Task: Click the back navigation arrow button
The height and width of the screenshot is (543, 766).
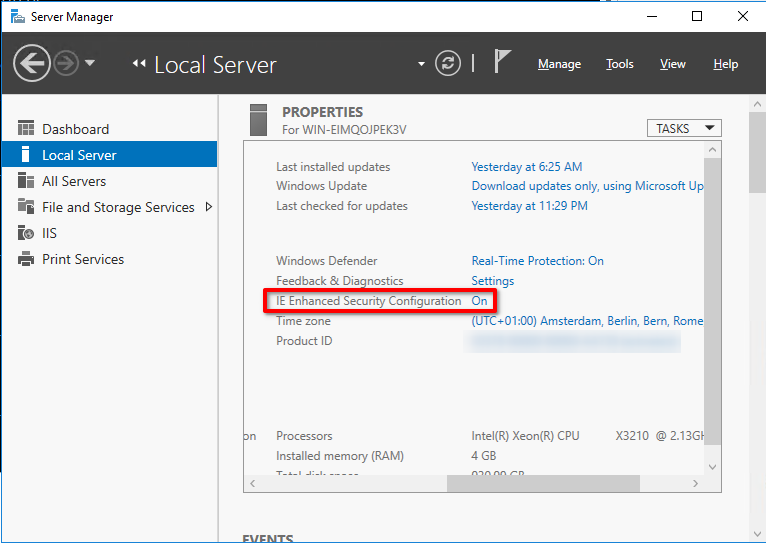Action: 32,64
